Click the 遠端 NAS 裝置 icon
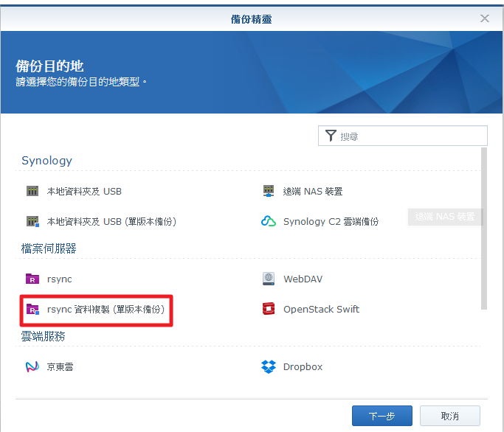This screenshot has height=432, width=504. [x=269, y=191]
